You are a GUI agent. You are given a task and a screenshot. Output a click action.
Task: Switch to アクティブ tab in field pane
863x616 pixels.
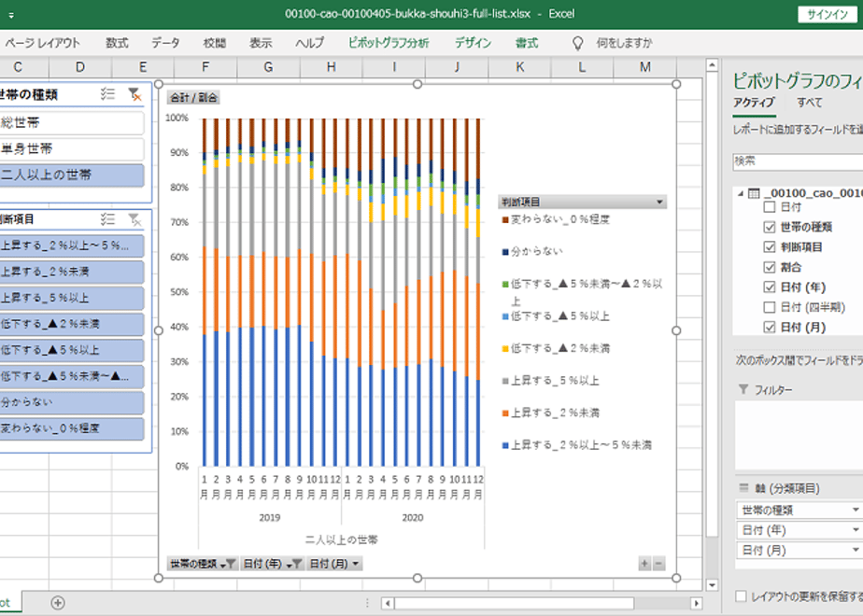point(754,103)
